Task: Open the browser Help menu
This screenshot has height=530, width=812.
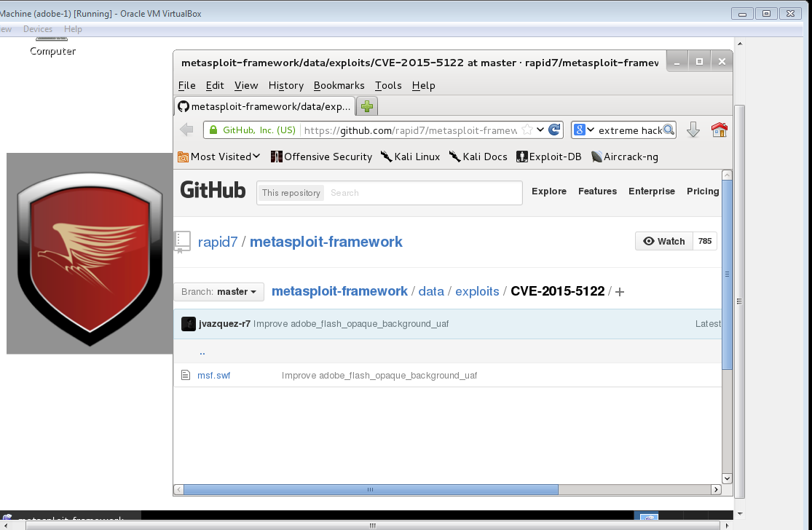Action: tap(424, 85)
